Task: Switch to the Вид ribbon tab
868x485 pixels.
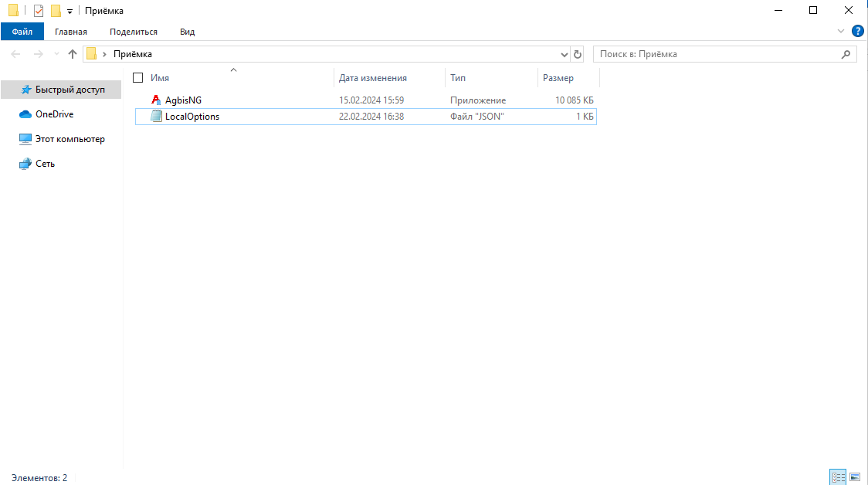Action: (187, 32)
